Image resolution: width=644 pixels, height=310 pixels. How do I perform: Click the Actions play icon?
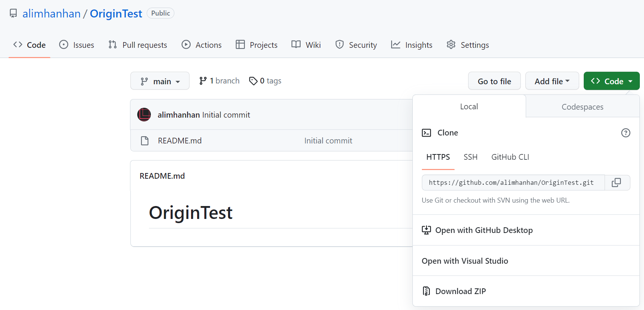coord(186,45)
